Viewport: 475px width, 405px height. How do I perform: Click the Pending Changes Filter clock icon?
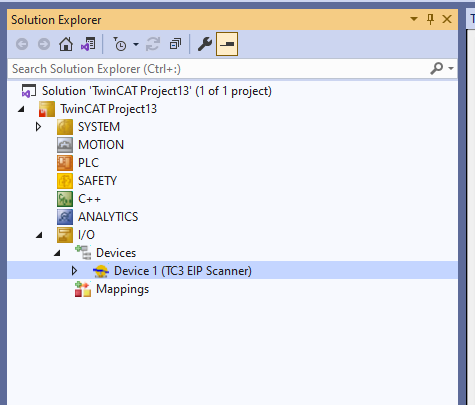coord(120,44)
